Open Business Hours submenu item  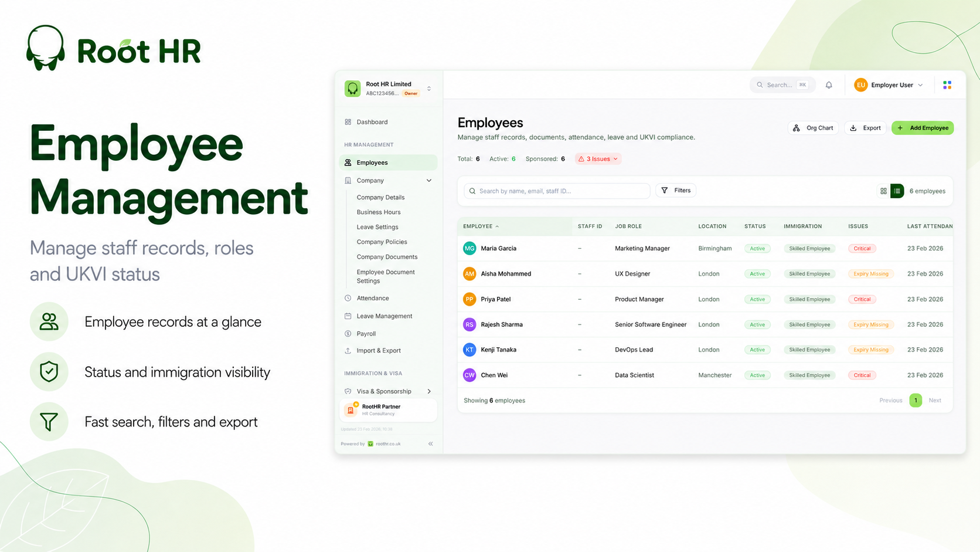click(379, 212)
